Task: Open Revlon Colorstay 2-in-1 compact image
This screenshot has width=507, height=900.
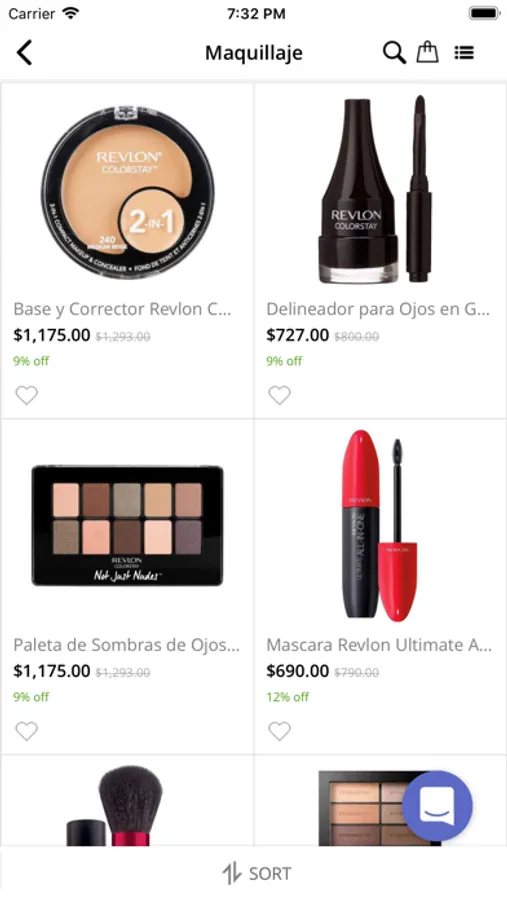Action: (x=127, y=191)
